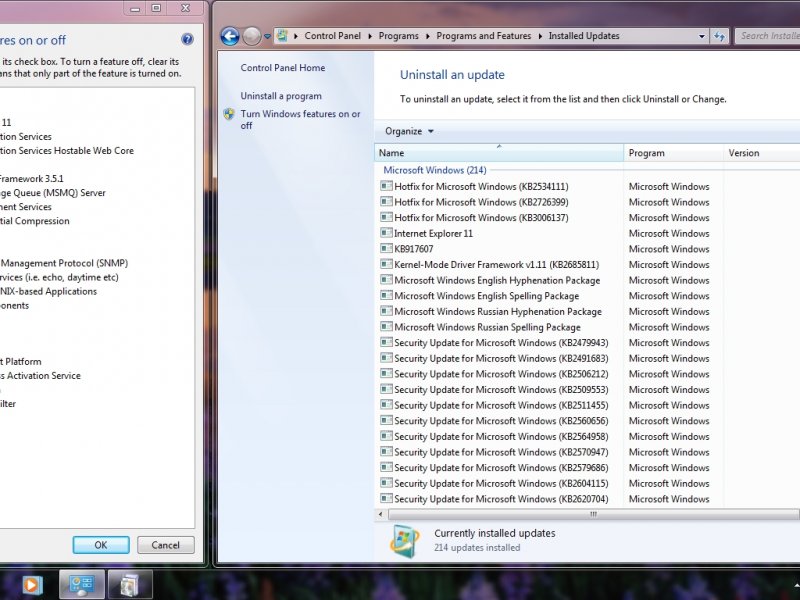
Task: Click horizontal scrollbar thumb of updates list
Action: pos(594,514)
